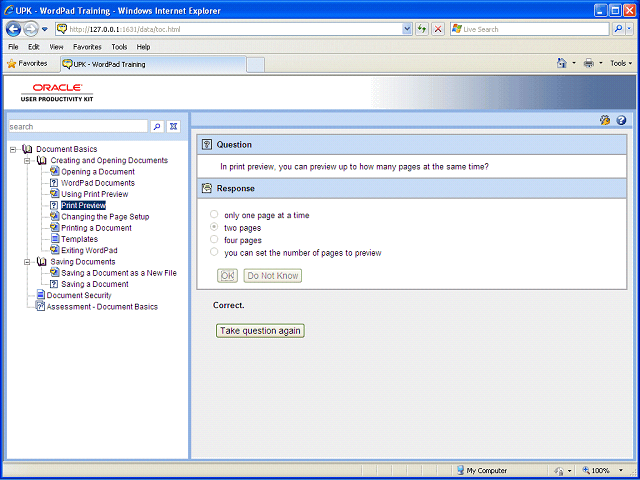This screenshot has height=480, width=640.
Task: Click the Oracle User Productivity Kit logo
Action: click(x=57, y=93)
